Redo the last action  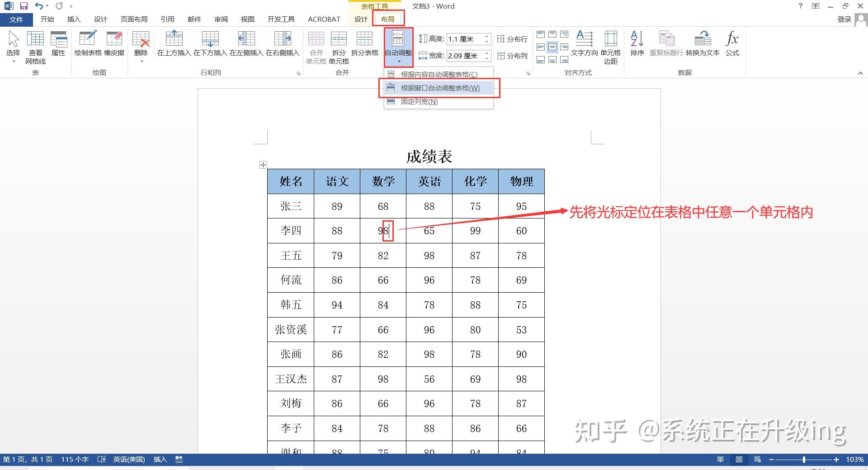click(x=59, y=6)
